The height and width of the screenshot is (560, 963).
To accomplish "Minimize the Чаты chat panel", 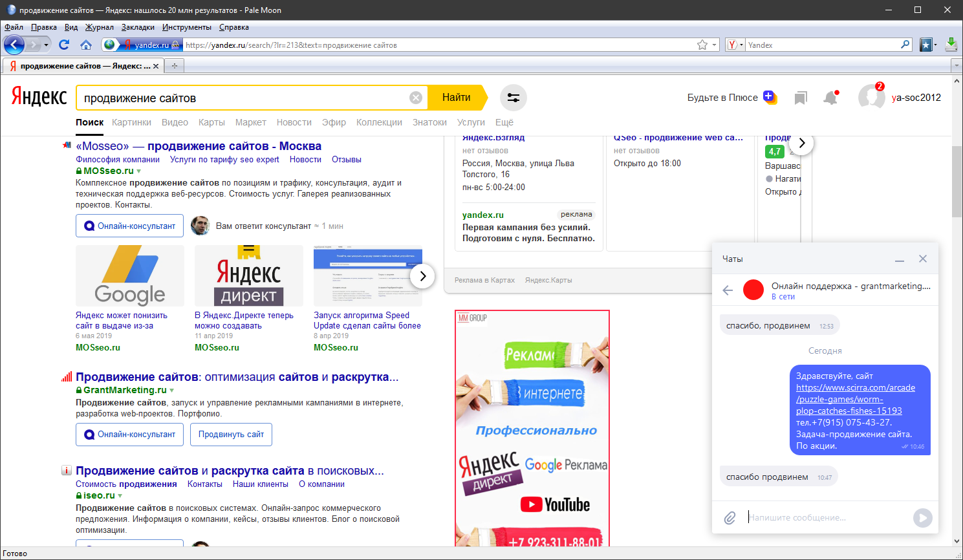I will click(900, 259).
